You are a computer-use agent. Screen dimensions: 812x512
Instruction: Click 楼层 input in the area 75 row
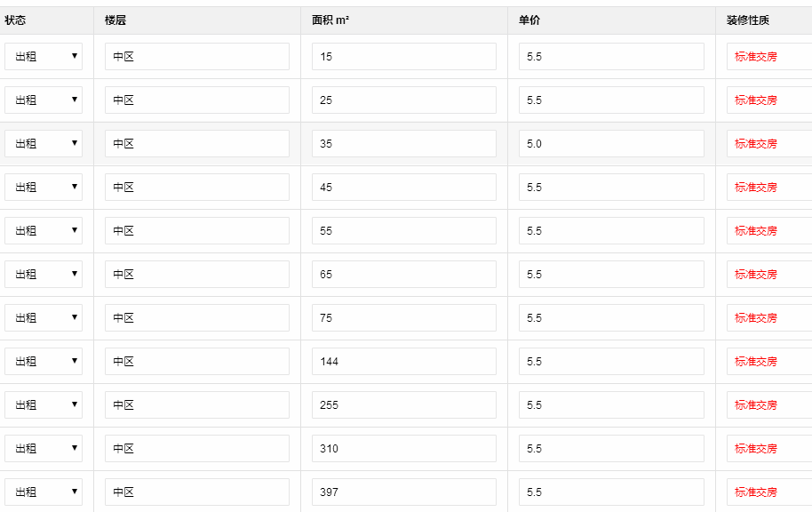point(196,317)
